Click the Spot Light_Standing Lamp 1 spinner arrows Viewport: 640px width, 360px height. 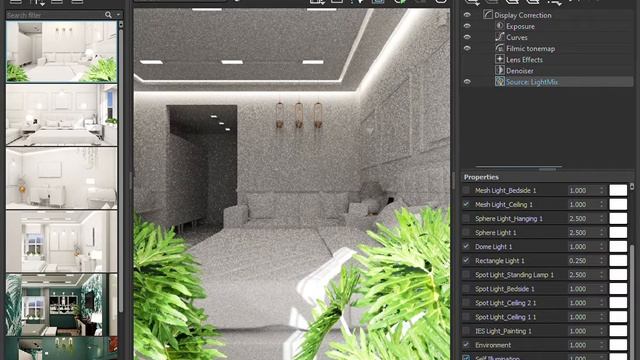tap(602, 275)
